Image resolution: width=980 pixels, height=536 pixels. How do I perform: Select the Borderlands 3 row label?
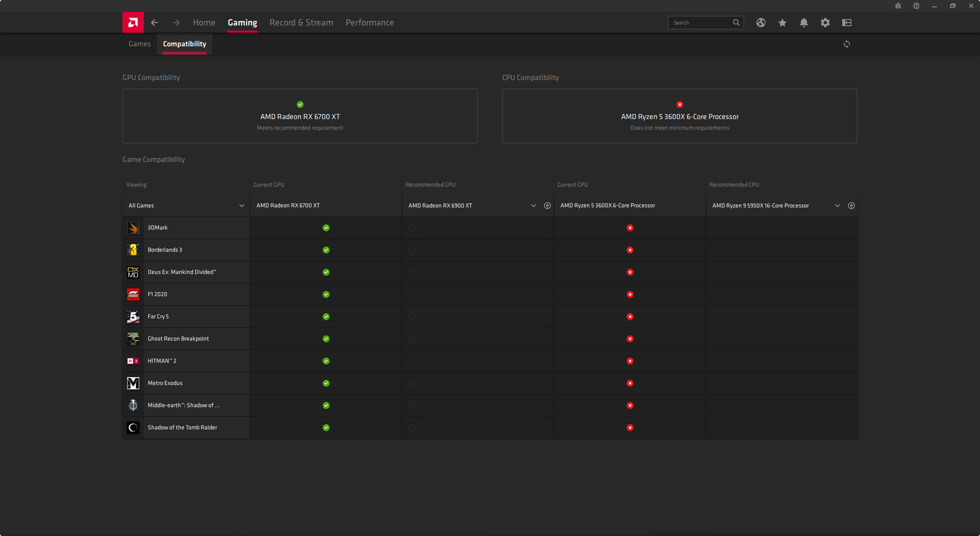[x=165, y=250]
